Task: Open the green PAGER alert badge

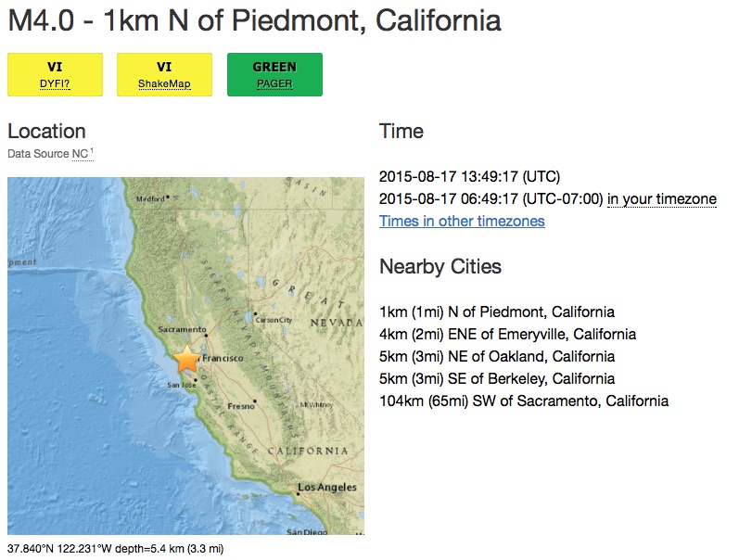Action: [274, 75]
